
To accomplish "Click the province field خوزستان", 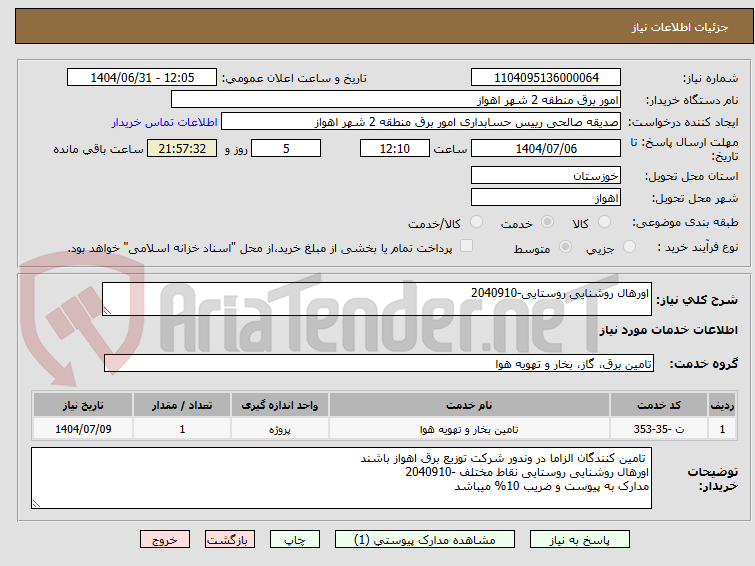I will point(546,175).
